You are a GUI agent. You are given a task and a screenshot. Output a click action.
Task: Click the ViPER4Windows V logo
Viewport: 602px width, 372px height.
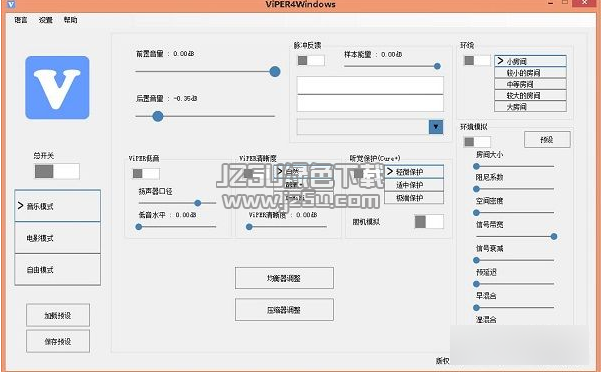pyautogui.click(x=57, y=88)
